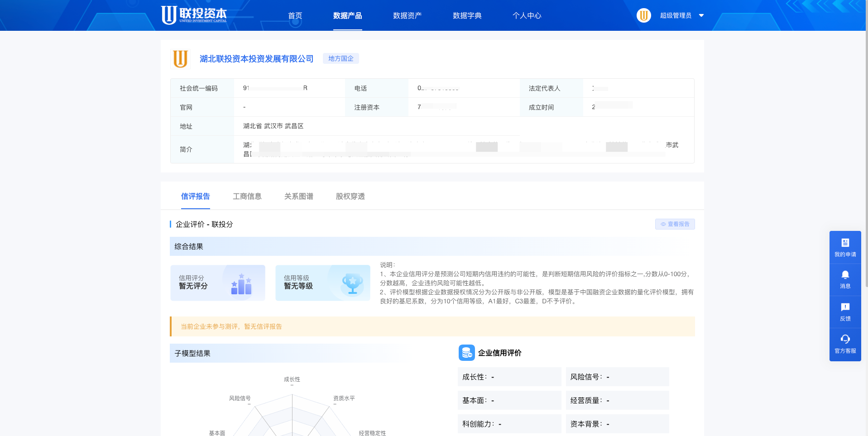This screenshot has height=436, width=868.
Task: Contact 官方客服 via headset icon
Action: (845, 339)
